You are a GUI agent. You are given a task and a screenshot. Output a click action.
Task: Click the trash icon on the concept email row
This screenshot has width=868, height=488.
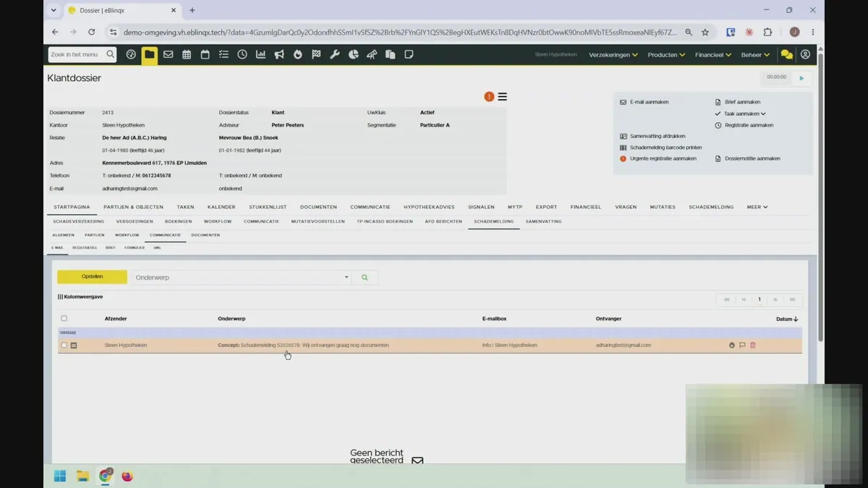(752, 346)
